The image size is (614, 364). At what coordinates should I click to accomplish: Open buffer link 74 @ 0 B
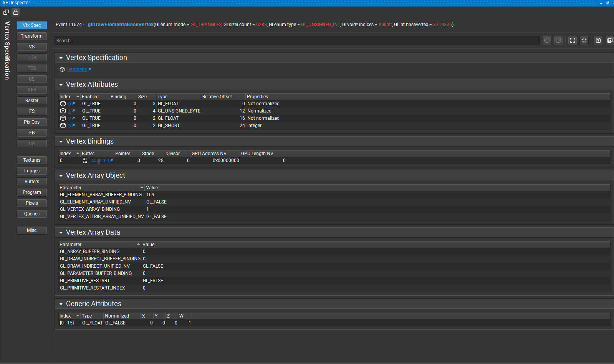pyautogui.click(x=100, y=161)
